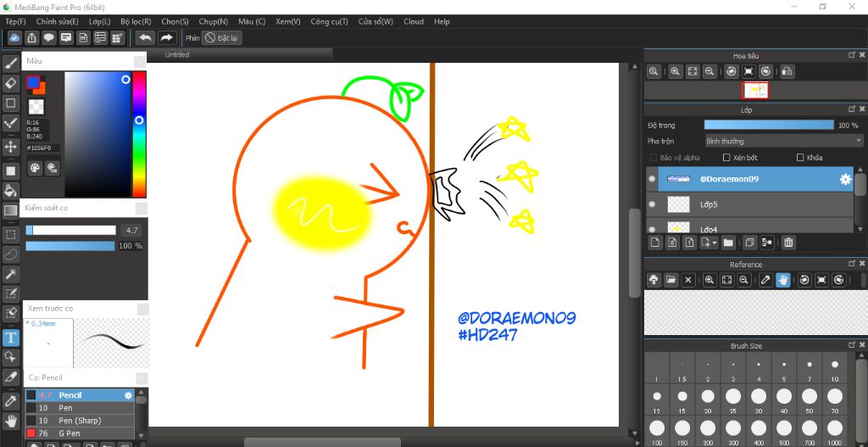Open the Công cụ(T) menu
Viewport: 868px width, 447px height.
(330, 21)
